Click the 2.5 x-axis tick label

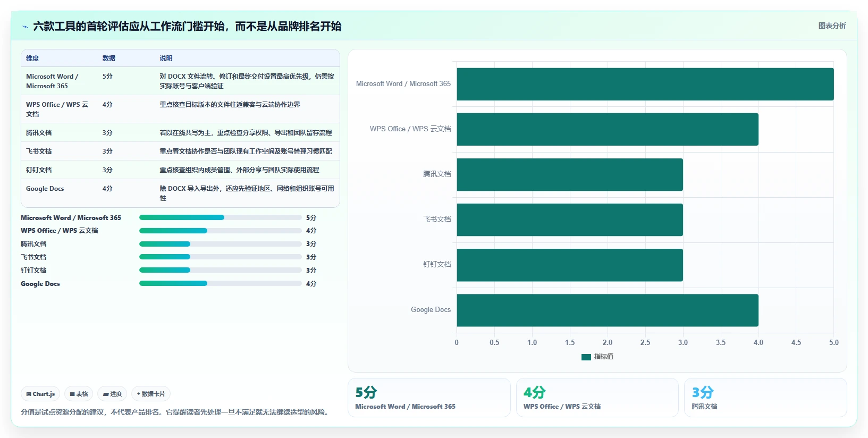coord(645,342)
